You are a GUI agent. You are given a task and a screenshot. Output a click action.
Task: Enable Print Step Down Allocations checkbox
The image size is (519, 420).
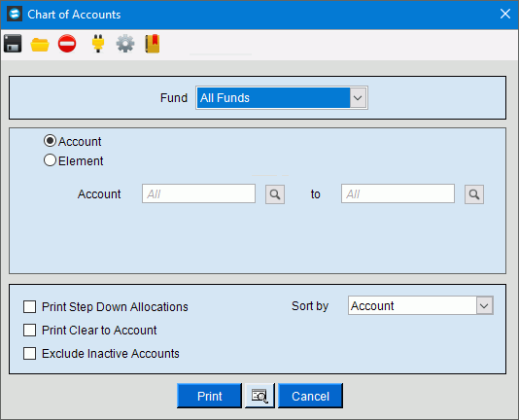click(30, 306)
